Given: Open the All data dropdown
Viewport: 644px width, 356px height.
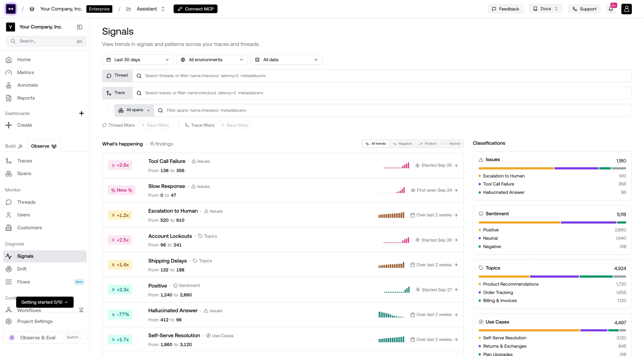Looking at the screenshot, I should point(287,60).
